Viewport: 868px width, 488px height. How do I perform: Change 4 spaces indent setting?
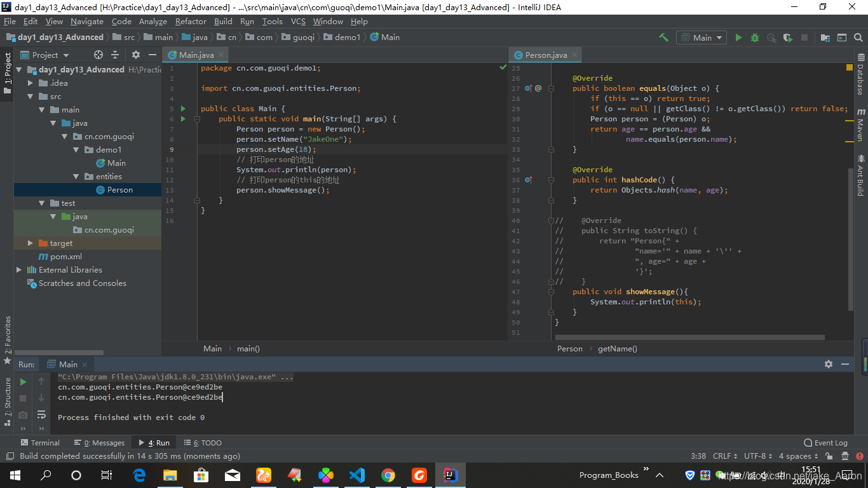coord(799,456)
